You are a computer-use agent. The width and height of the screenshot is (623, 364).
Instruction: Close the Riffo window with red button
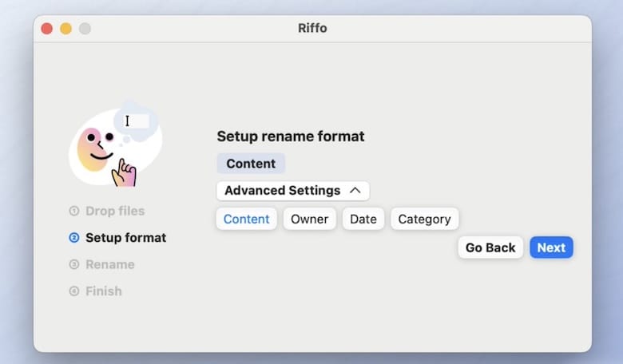(47, 29)
